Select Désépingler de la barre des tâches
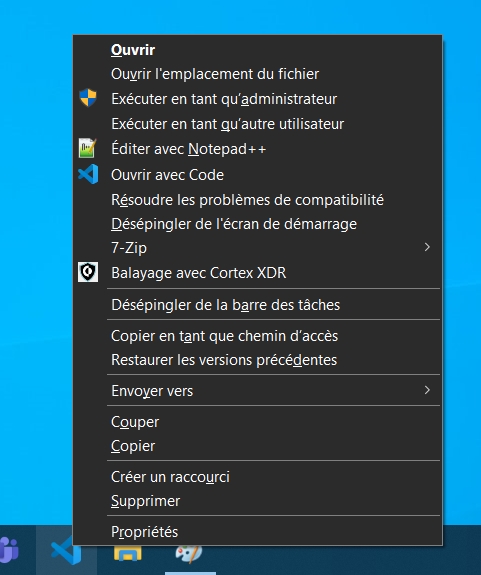The image size is (481, 575). (258, 305)
